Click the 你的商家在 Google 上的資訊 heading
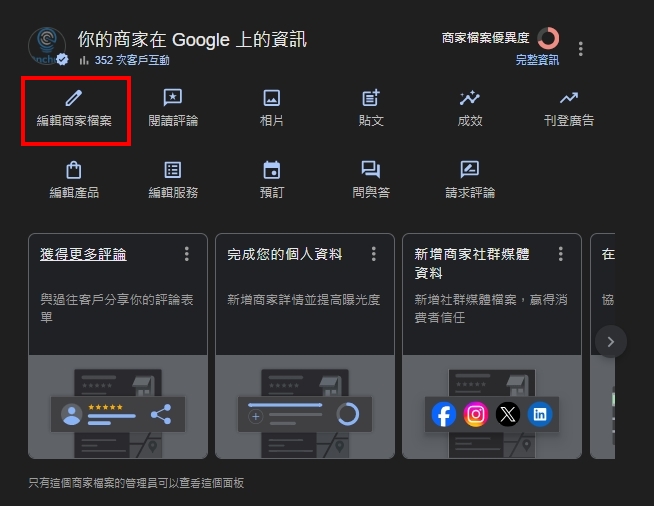Viewport: 654px width, 506px height. point(192,40)
